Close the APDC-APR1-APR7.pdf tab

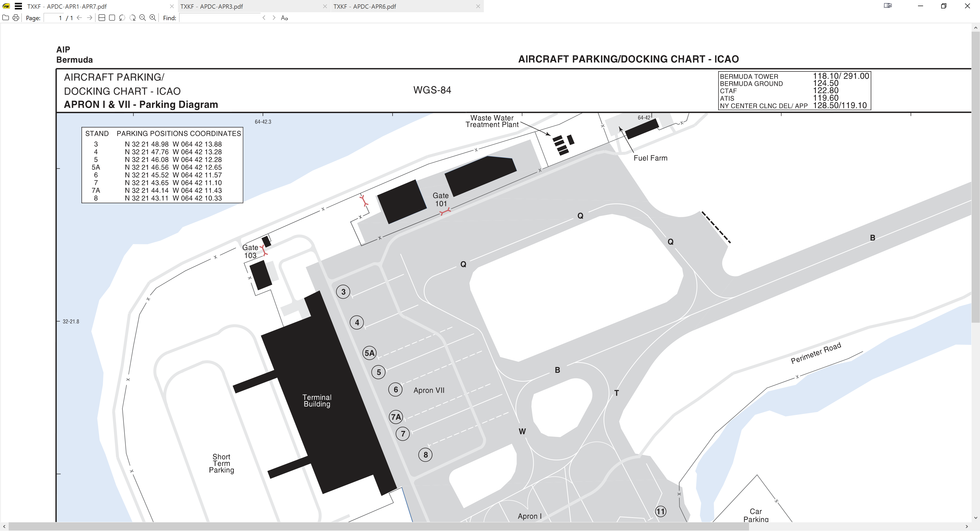pos(171,6)
